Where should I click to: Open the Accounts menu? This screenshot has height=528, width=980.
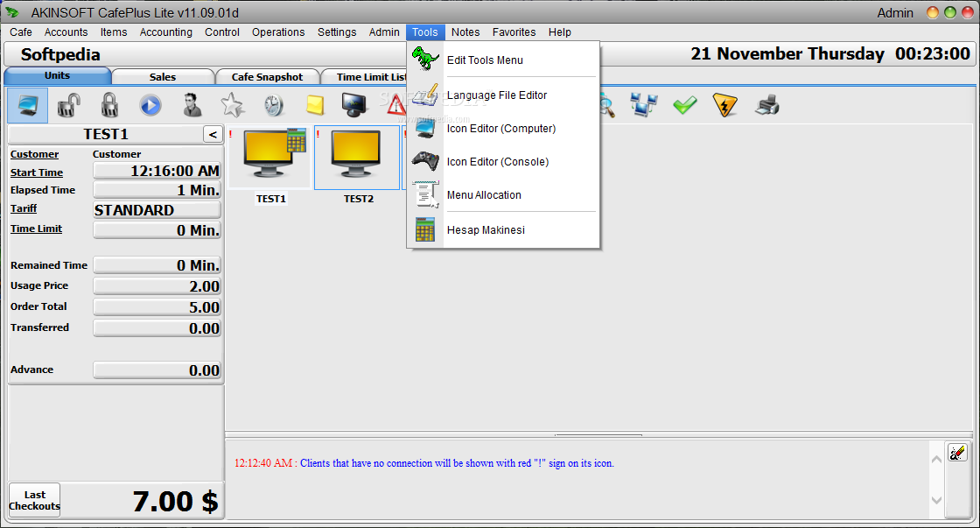click(x=66, y=32)
